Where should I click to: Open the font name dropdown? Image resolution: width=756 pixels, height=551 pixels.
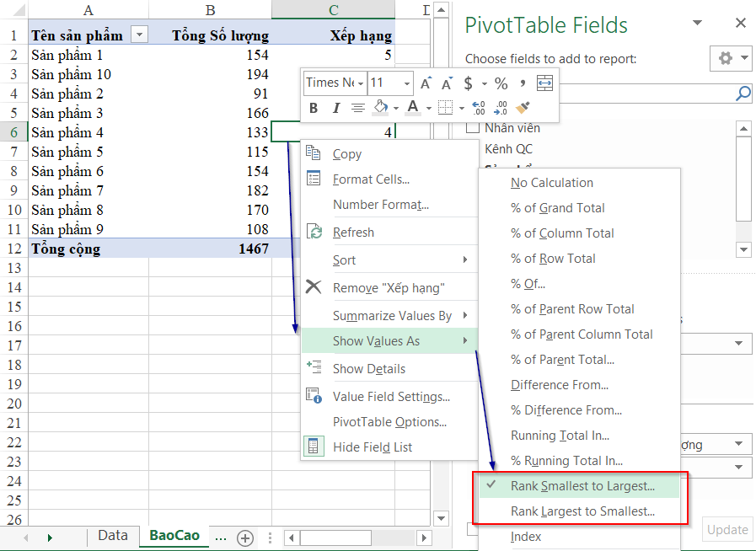(360, 83)
